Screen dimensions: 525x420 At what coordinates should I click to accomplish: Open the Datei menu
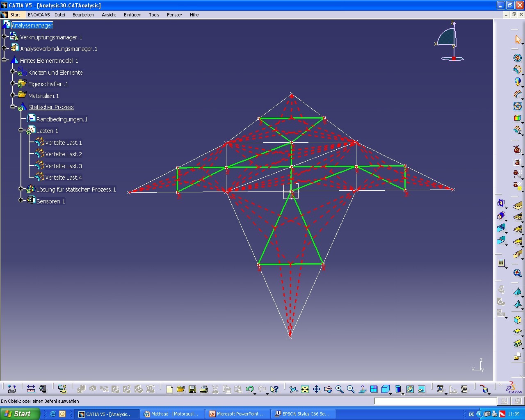(60, 15)
